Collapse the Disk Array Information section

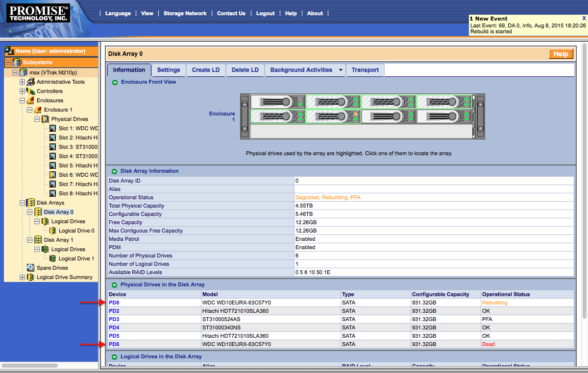115,171
